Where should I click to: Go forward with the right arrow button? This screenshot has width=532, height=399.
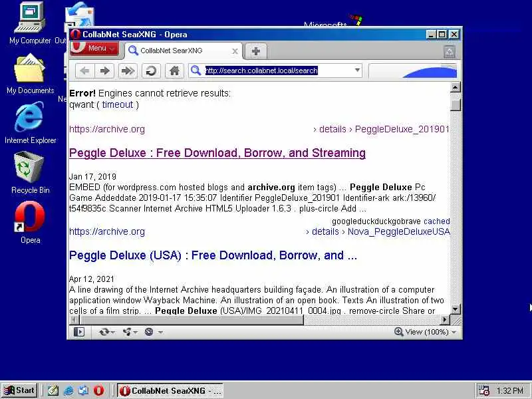[104, 70]
